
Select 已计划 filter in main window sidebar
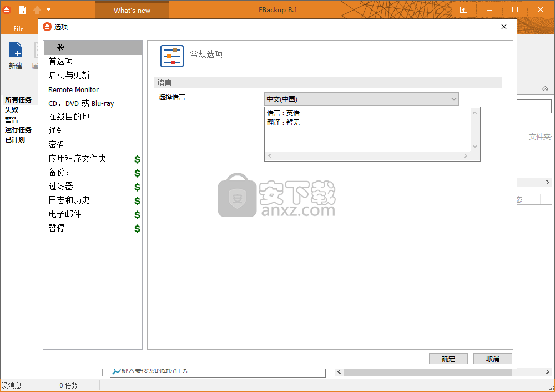pos(15,139)
